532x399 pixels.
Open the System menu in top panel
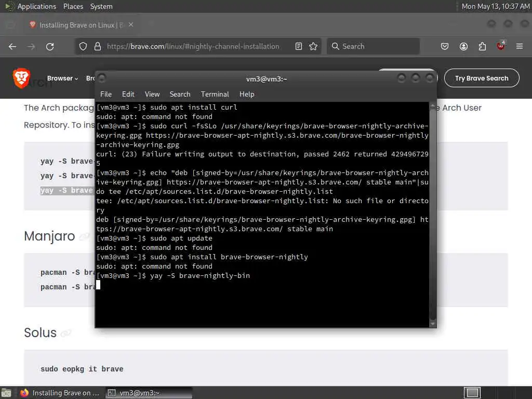tap(101, 6)
